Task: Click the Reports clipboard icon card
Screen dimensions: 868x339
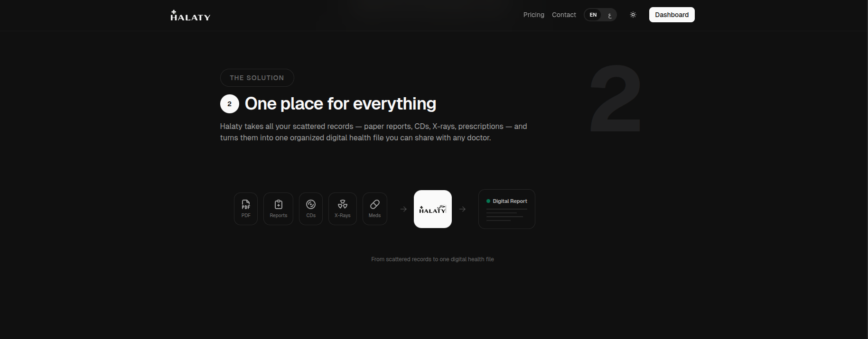Action: (278, 209)
